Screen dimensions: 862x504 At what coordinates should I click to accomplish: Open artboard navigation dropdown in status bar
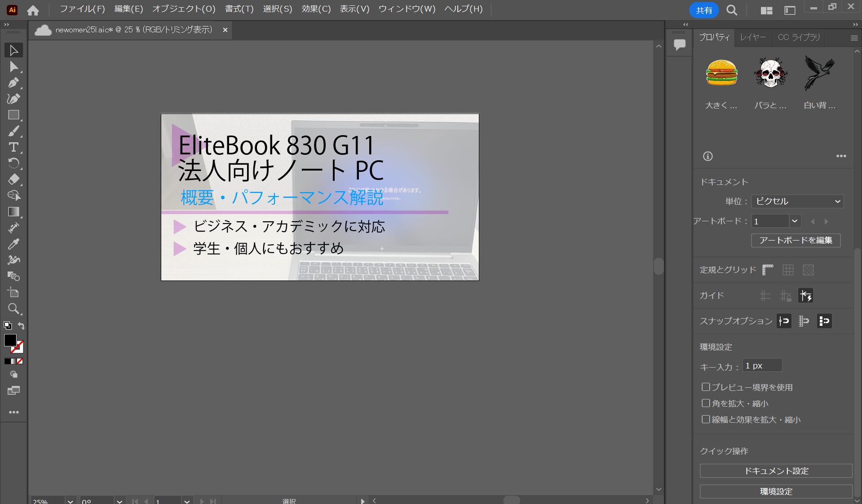click(x=187, y=501)
